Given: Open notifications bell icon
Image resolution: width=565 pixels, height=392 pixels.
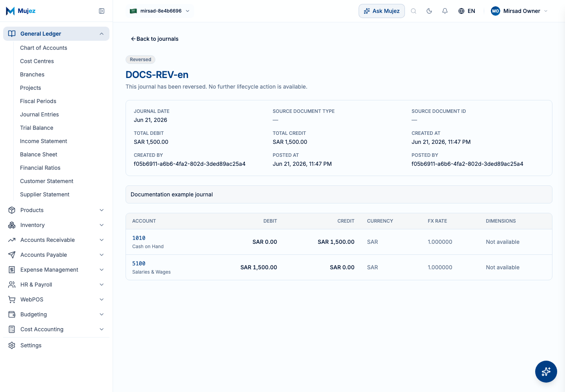Looking at the screenshot, I should (x=445, y=11).
